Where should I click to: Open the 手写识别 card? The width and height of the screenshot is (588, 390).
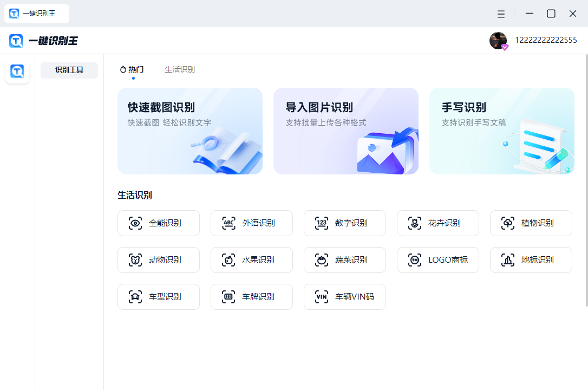coord(502,131)
